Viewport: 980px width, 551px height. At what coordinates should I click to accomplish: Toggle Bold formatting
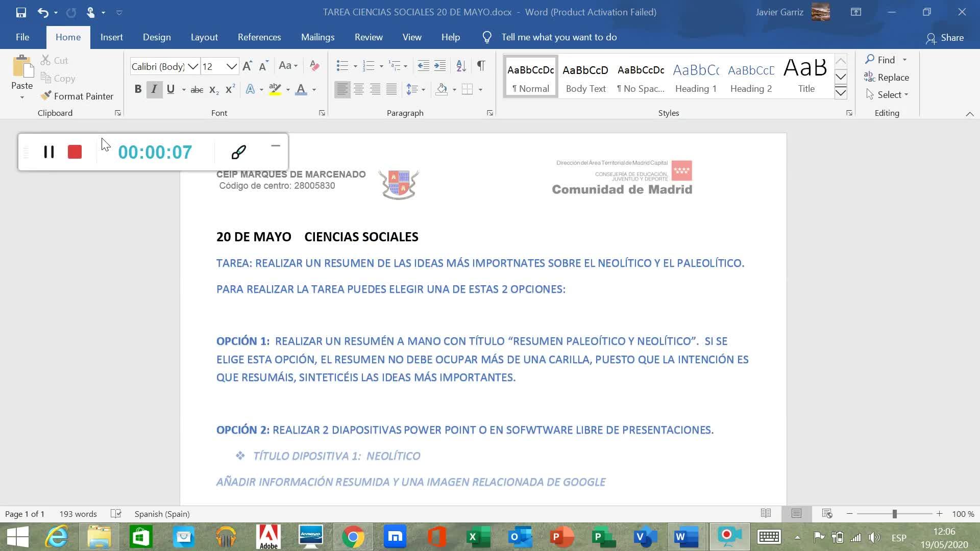click(x=138, y=89)
